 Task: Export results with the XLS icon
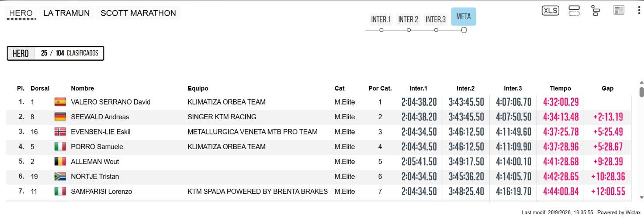point(550,11)
